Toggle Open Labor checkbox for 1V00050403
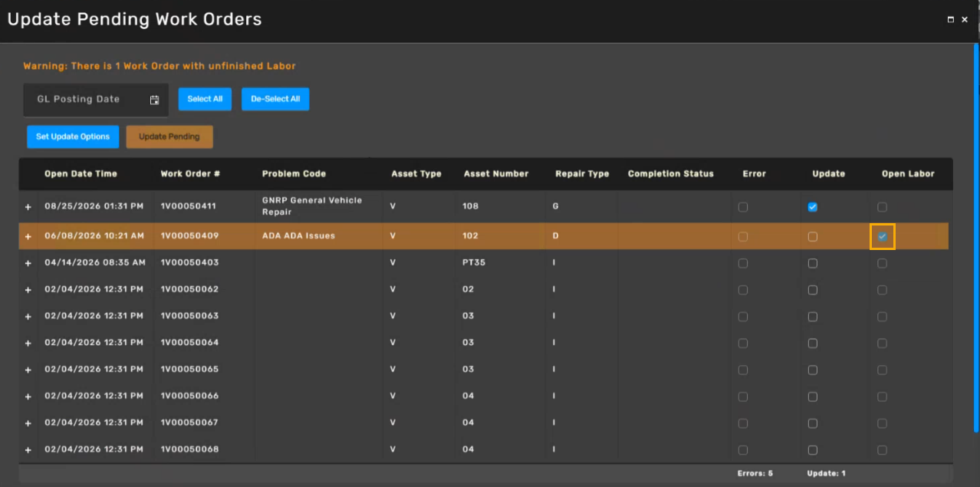This screenshot has width=980, height=487. point(883,263)
